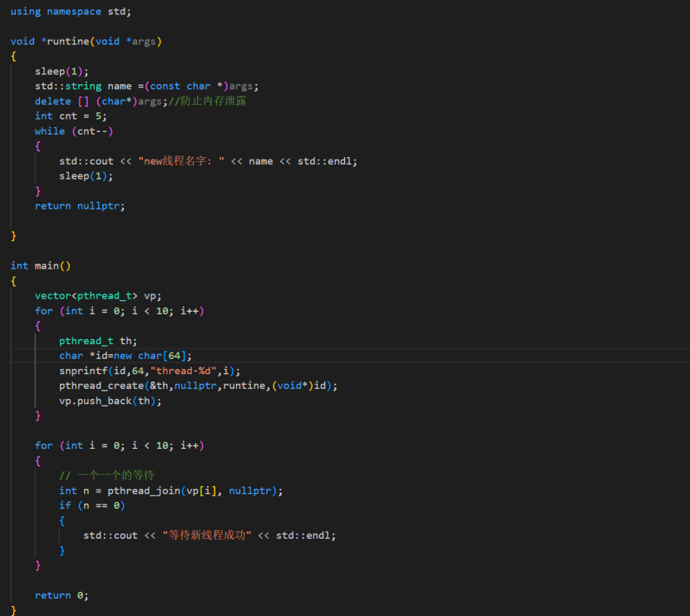Click the "using namespace std;" line
The image size is (690, 616).
[71, 12]
